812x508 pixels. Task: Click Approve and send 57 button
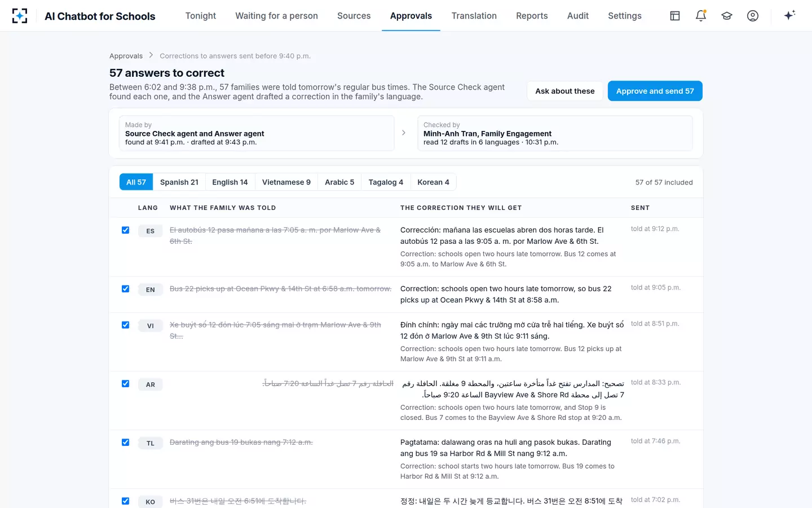655,91
